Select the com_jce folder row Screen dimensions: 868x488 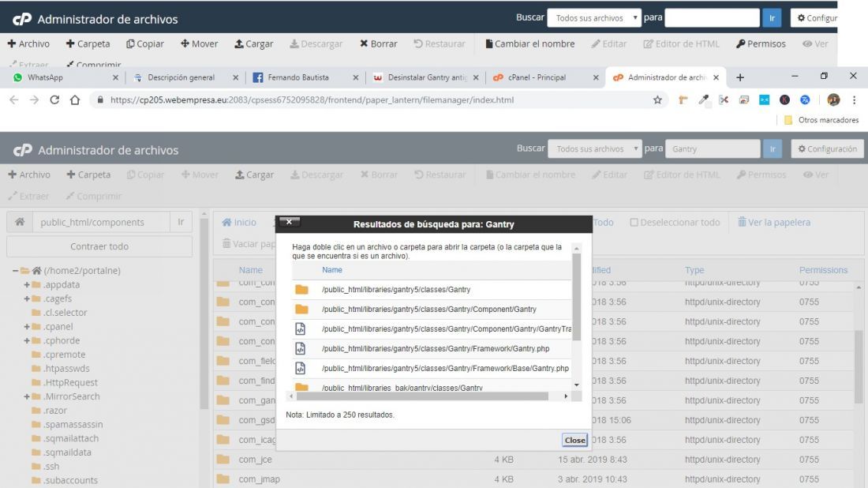pyautogui.click(x=534, y=460)
